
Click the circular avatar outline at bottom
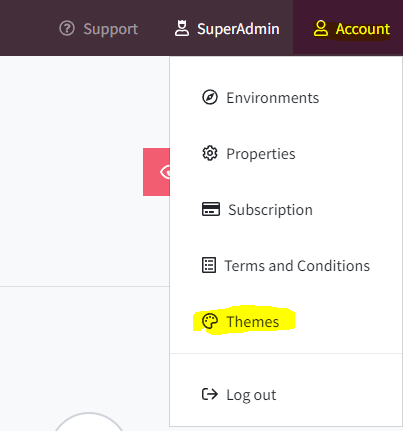point(88,422)
